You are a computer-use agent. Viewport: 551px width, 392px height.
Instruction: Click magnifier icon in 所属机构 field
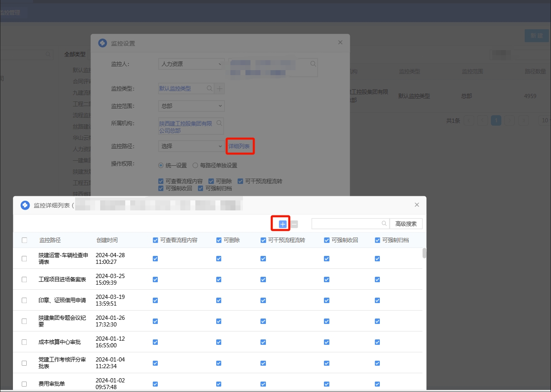pos(219,123)
